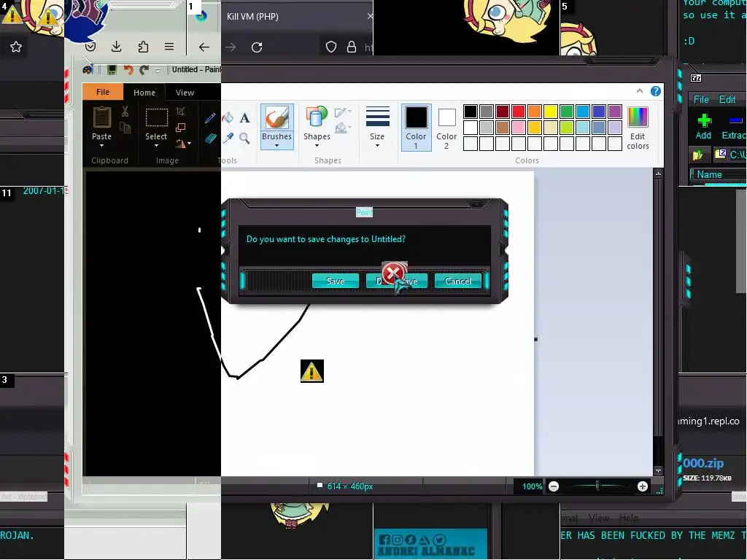Reload the page in the browser
Viewport: 747px width, 560px height.
pos(257,47)
